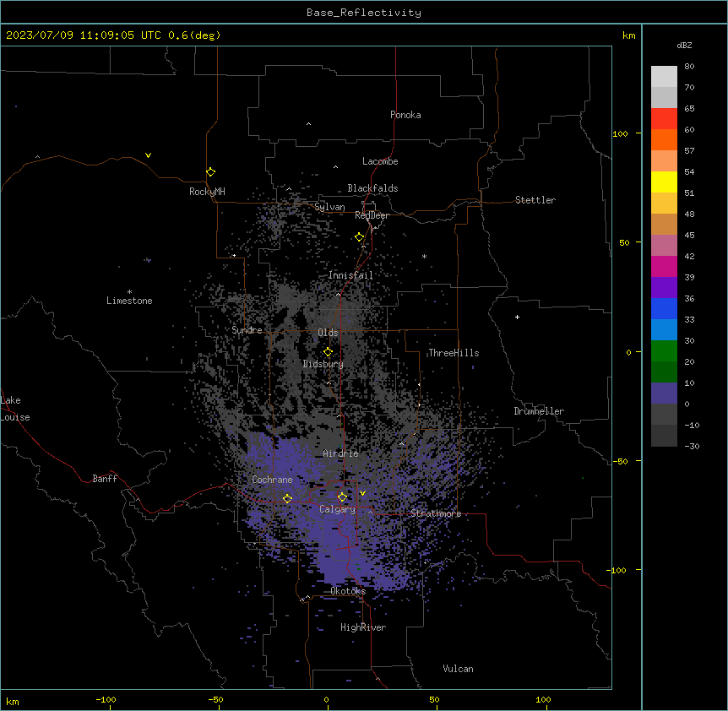The height and width of the screenshot is (711, 728).
Task: Select the Stettler map label
Action: tap(535, 200)
